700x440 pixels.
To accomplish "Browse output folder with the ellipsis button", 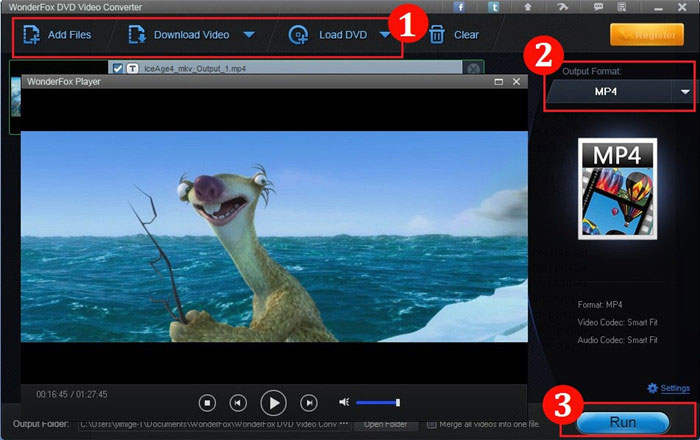I will pyautogui.click(x=344, y=424).
